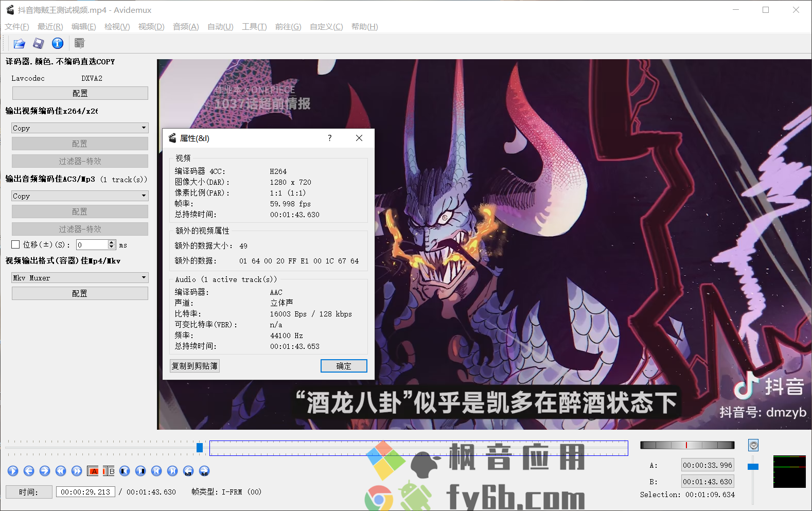Click the Mkv Muxer 配置 button

pos(80,293)
